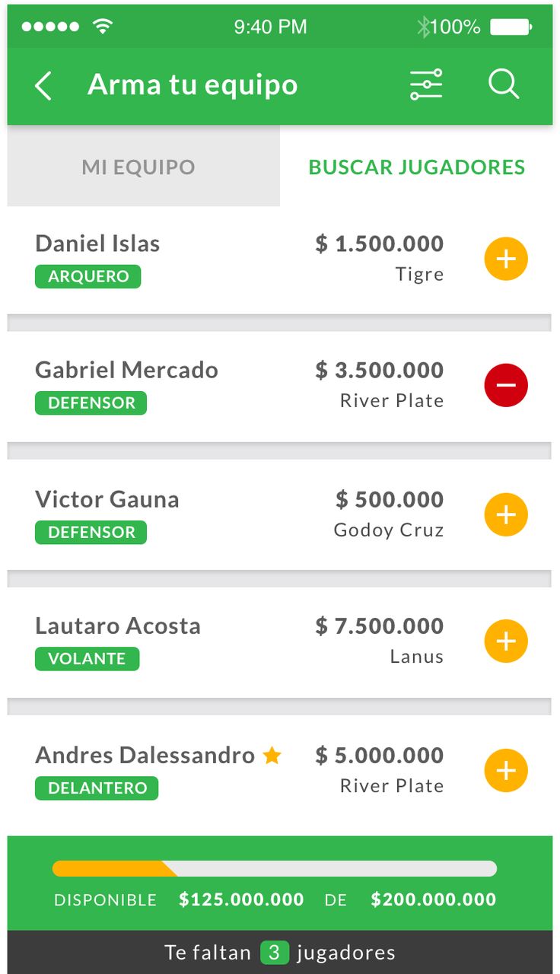Click the DELANTERO position tag
This screenshot has width=560, height=974.
pyautogui.click(x=97, y=788)
